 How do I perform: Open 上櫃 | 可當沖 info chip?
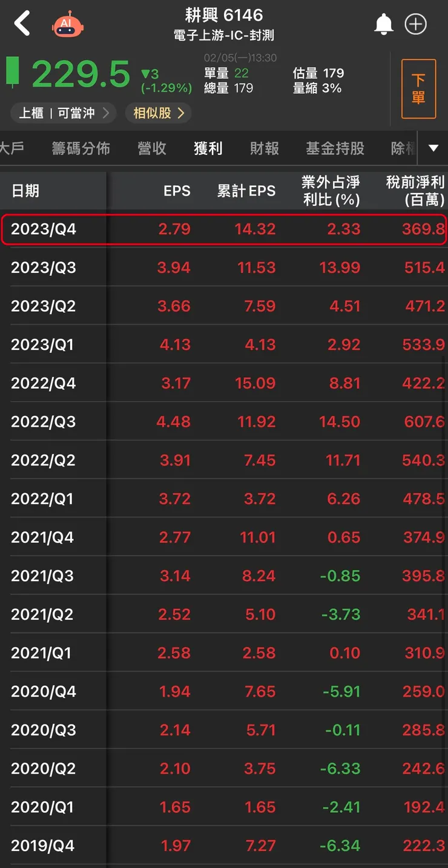64,113
